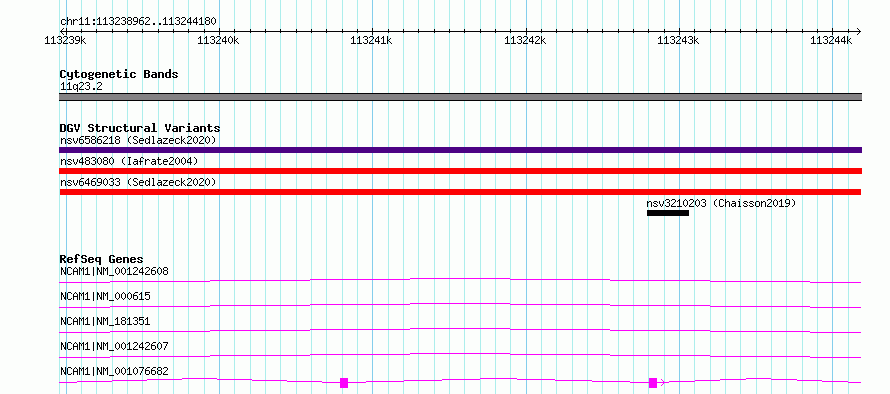Click the 113240k ruler tick label
This screenshot has height=394, width=890.
(x=219, y=41)
